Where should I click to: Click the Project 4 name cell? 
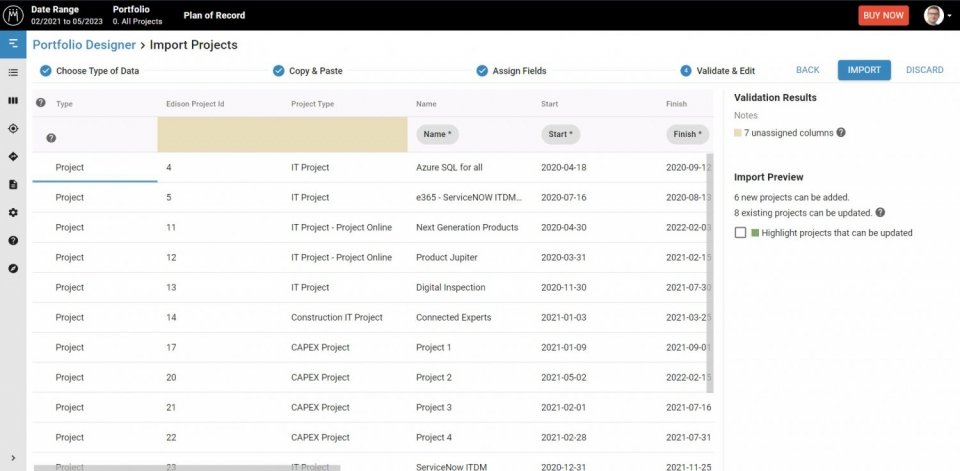pos(433,437)
